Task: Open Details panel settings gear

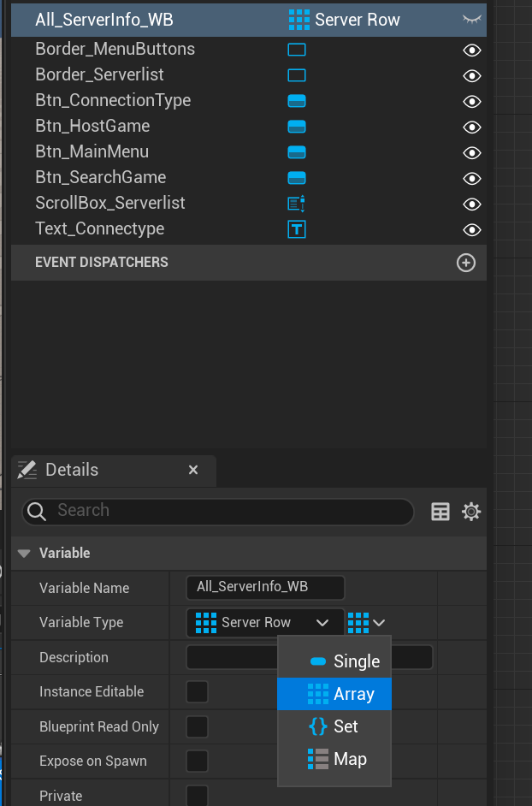Action: 471,512
